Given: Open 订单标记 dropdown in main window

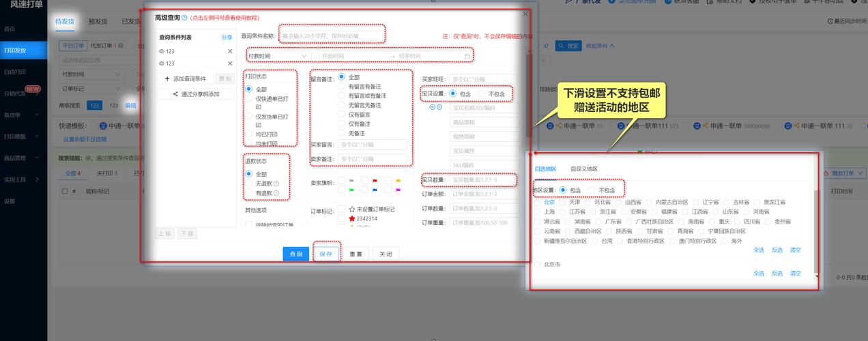Looking at the screenshot, I should click(91, 89).
